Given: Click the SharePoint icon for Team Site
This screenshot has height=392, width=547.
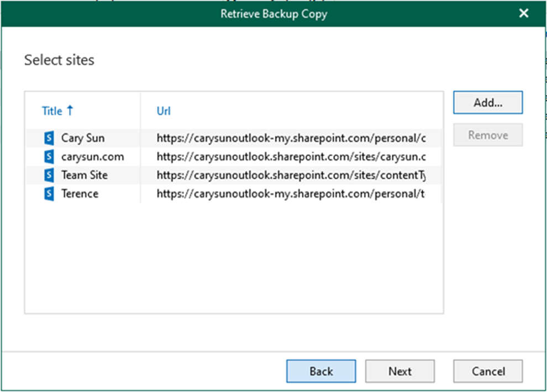Looking at the screenshot, I should coord(49,175).
